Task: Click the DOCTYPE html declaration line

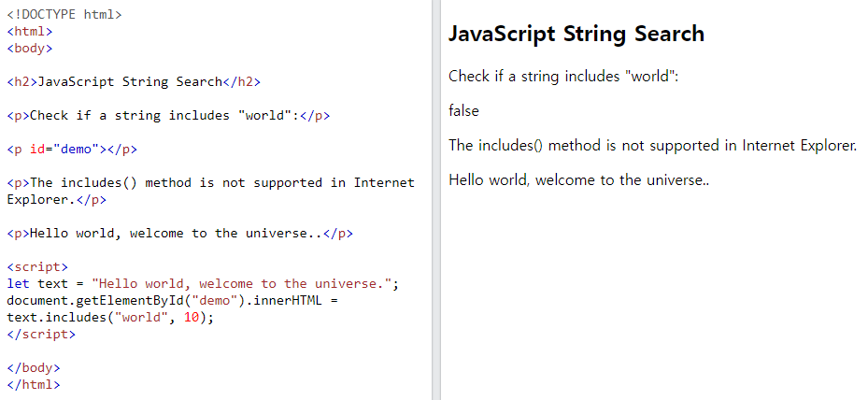Action: coord(64,14)
